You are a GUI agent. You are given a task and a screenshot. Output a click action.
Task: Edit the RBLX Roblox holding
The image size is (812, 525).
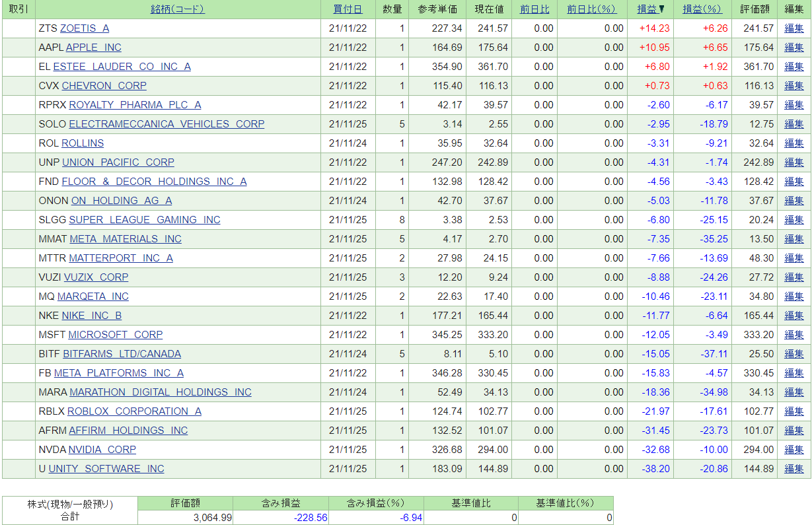click(x=794, y=411)
